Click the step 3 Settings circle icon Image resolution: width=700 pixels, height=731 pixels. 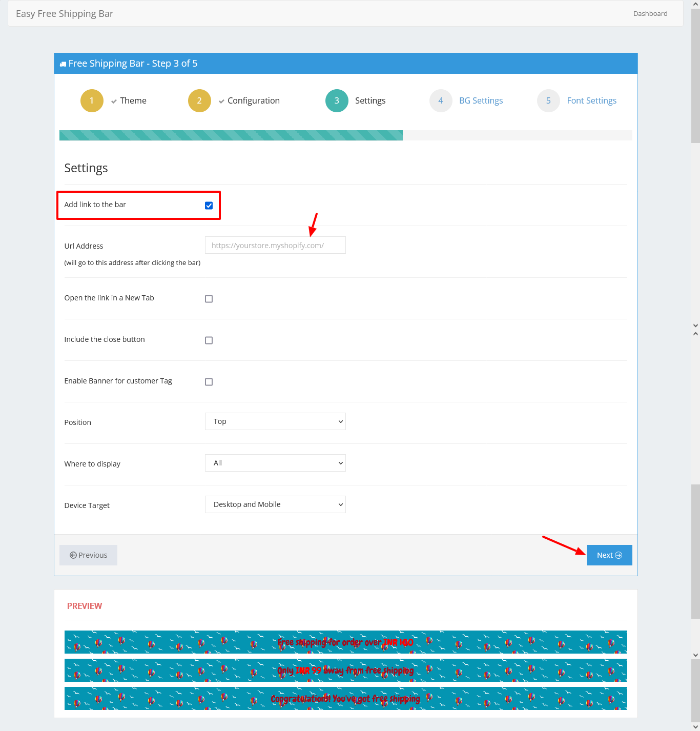point(337,100)
